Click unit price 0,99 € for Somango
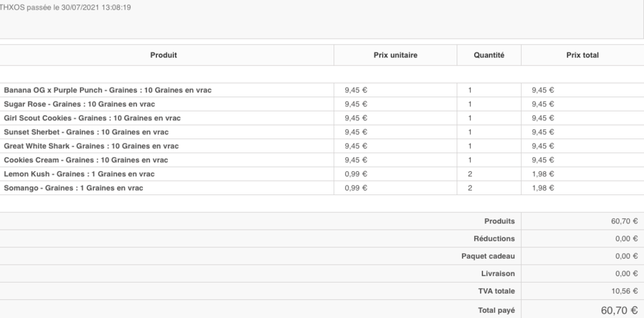 355,188
